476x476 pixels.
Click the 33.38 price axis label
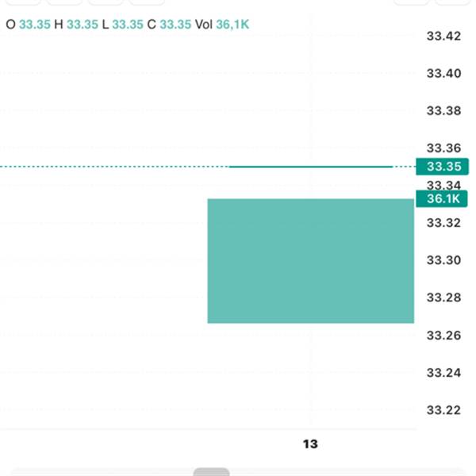[x=443, y=110]
